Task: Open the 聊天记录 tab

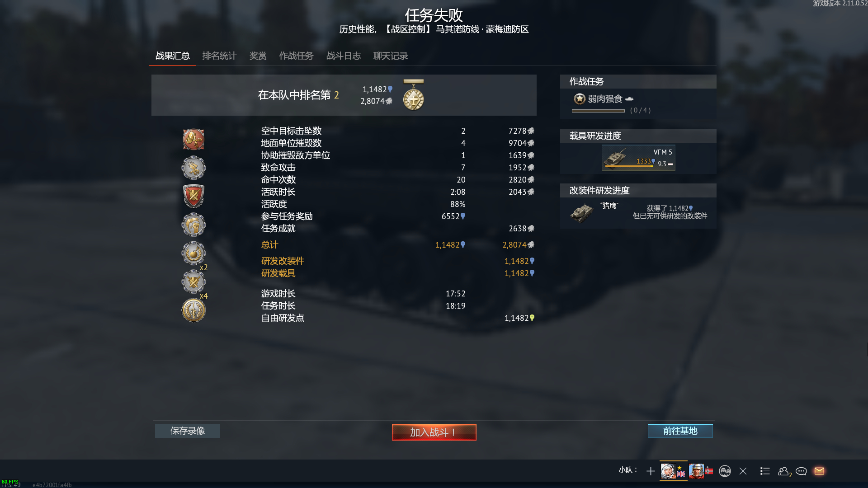Action: click(390, 56)
